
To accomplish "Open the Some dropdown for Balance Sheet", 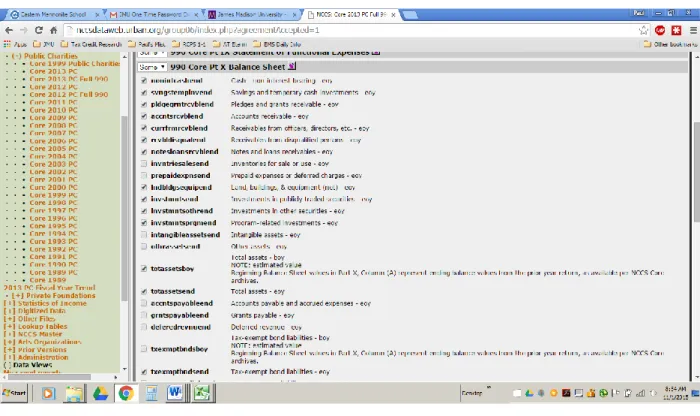I will click(152, 67).
